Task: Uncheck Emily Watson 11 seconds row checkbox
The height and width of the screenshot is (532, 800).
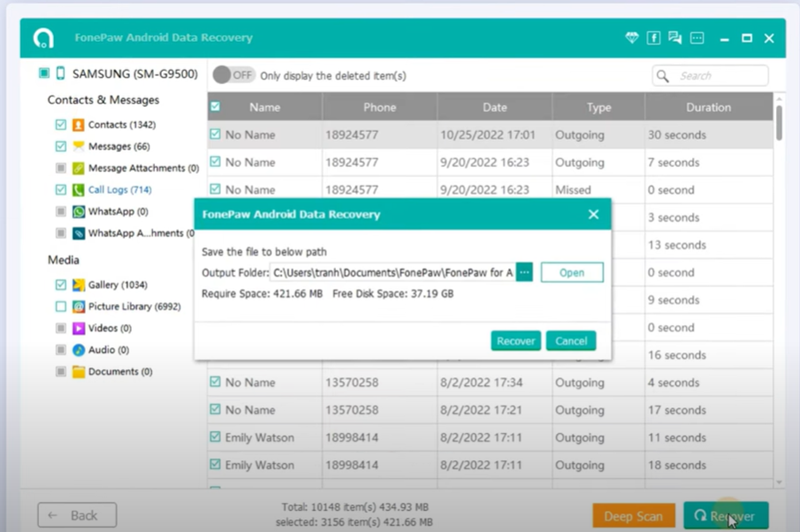Action: tap(215, 437)
